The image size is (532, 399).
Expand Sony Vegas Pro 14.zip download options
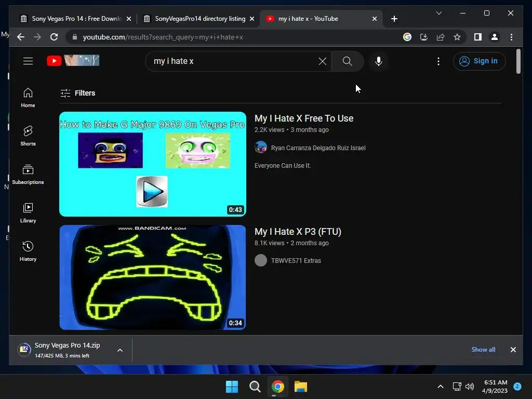[120, 350]
